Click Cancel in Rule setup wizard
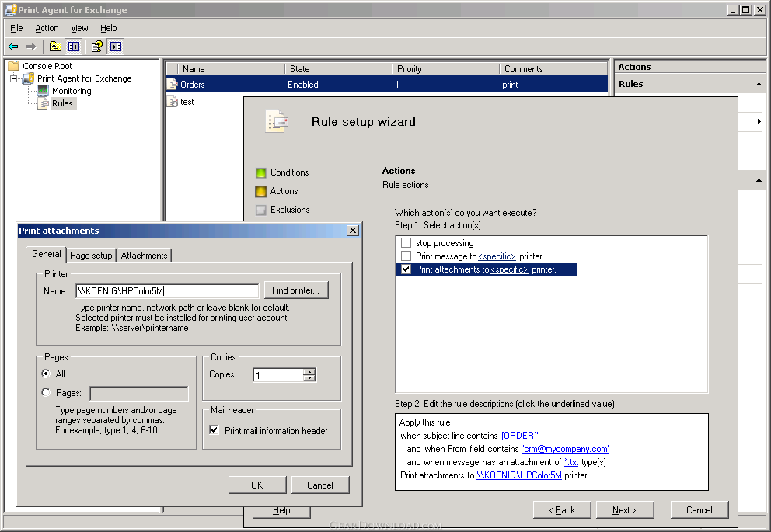The height and width of the screenshot is (532, 771). pos(699,510)
